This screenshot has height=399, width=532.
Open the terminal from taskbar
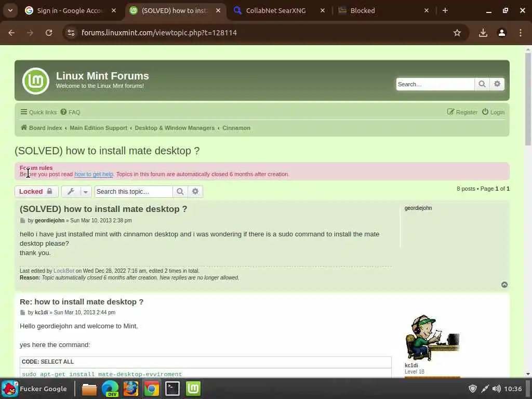tap(172, 389)
